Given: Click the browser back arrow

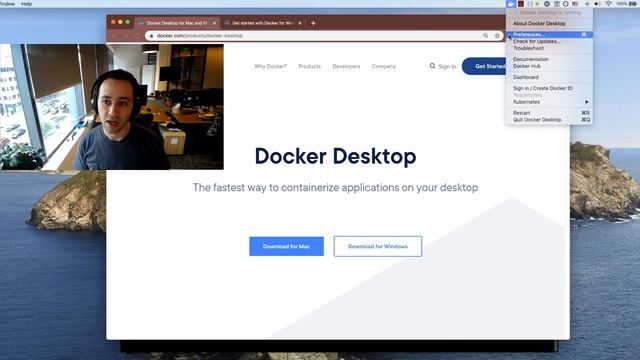Looking at the screenshot, I should [x=114, y=36].
